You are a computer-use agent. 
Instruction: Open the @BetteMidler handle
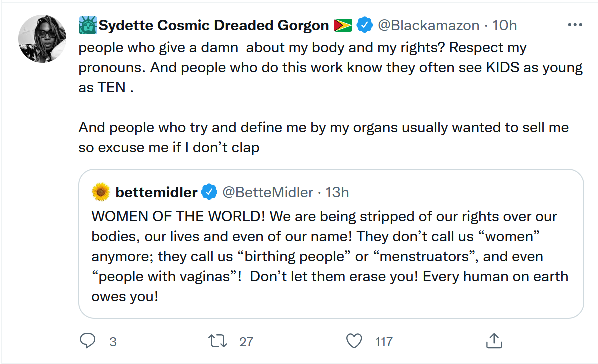(268, 192)
